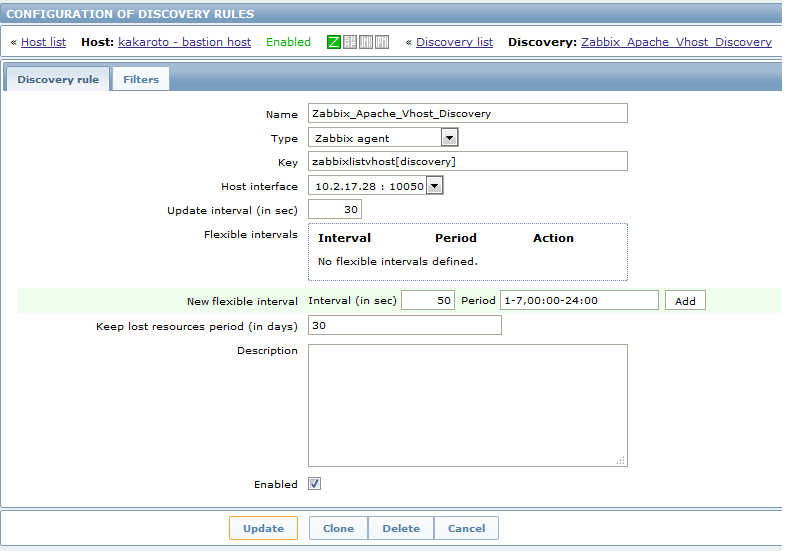Open the Type dropdown (Zabbix agent)
The height and width of the screenshot is (551, 789).
pyautogui.click(x=383, y=137)
